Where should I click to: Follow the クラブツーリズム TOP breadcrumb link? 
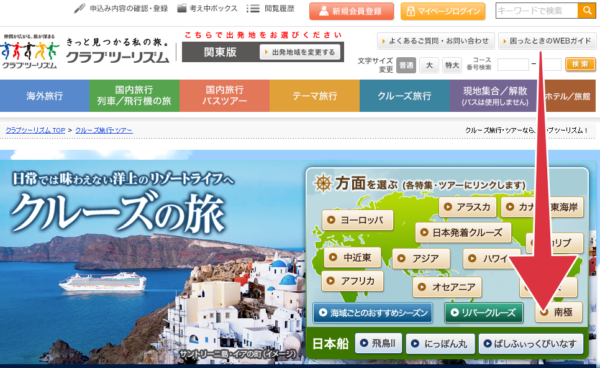[x=35, y=130]
